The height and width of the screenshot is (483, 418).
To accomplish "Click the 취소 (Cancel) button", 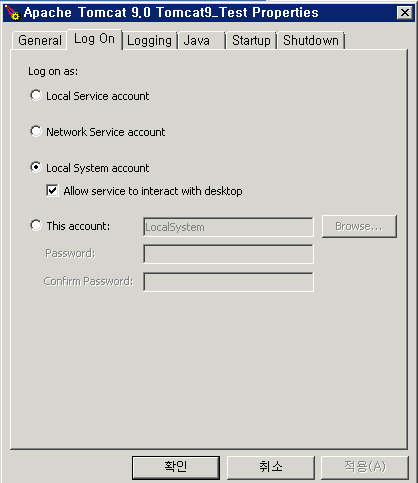I will pyautogui.click(x=271, y=468).
